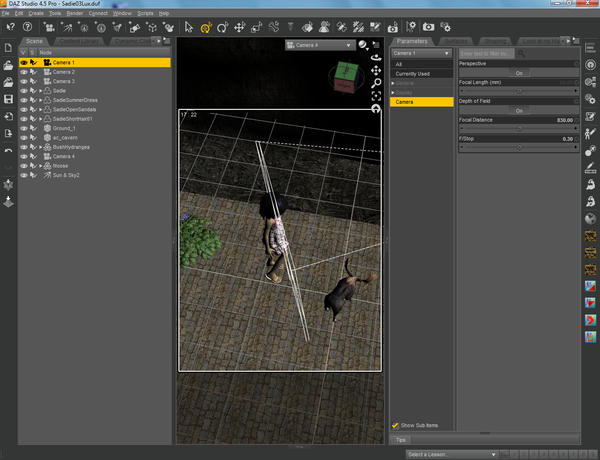Viewport: 600px width, 460px height.
Task: Click the view cube in viewport
Action: [x=345, y=74]
